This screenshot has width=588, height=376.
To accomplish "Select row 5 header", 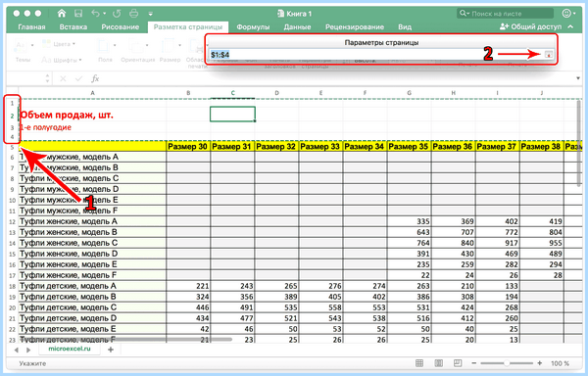I will click(x=12, y=147).
